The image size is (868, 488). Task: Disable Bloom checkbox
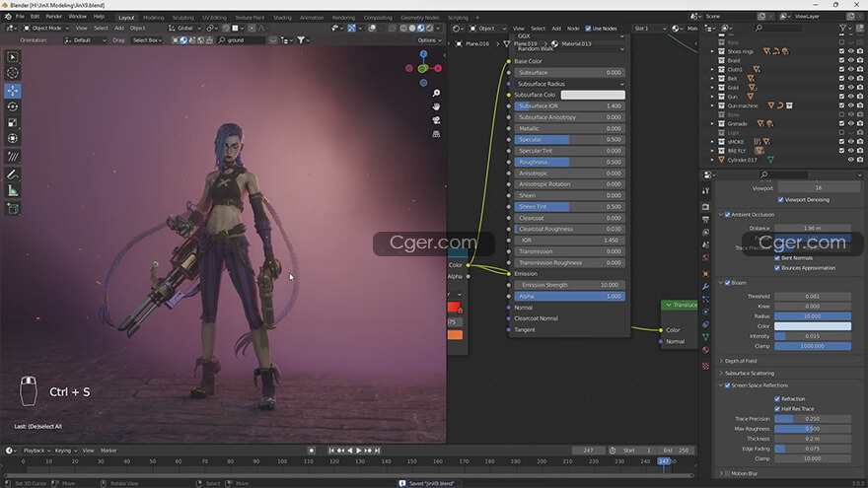(727, 283)
